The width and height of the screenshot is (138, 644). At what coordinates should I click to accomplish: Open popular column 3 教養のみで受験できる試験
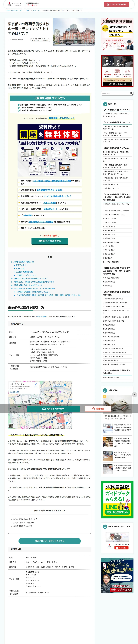pyautogui.click(x=117, y=442)
